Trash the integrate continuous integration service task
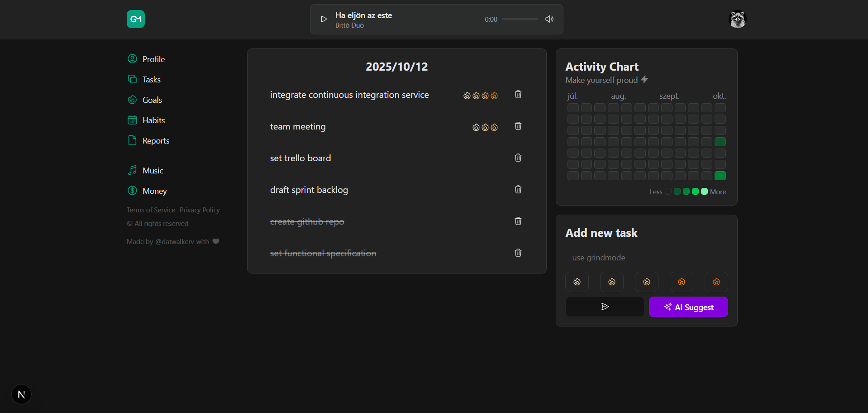The image size is (868, 413). pyautogui.click(x=518, y=95)
